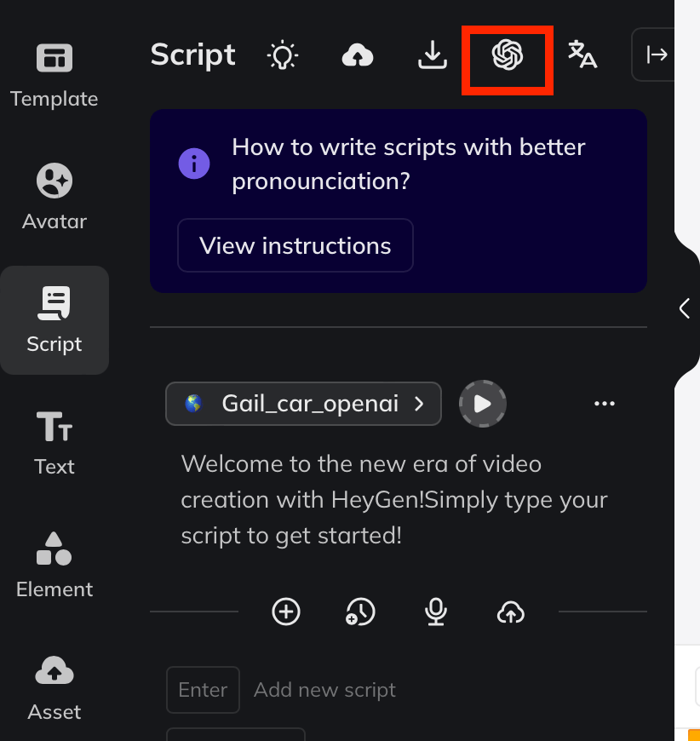This screenshot has width=700, height=741.
Task: Click the purple info icon
Action: click(194, 163)
